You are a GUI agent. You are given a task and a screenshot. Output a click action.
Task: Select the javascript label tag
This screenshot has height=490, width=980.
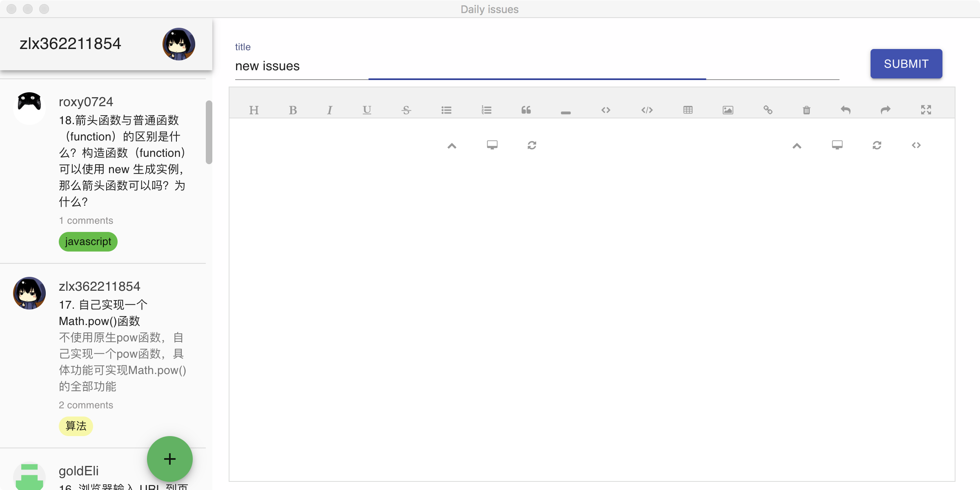click(x=88, y=242)
